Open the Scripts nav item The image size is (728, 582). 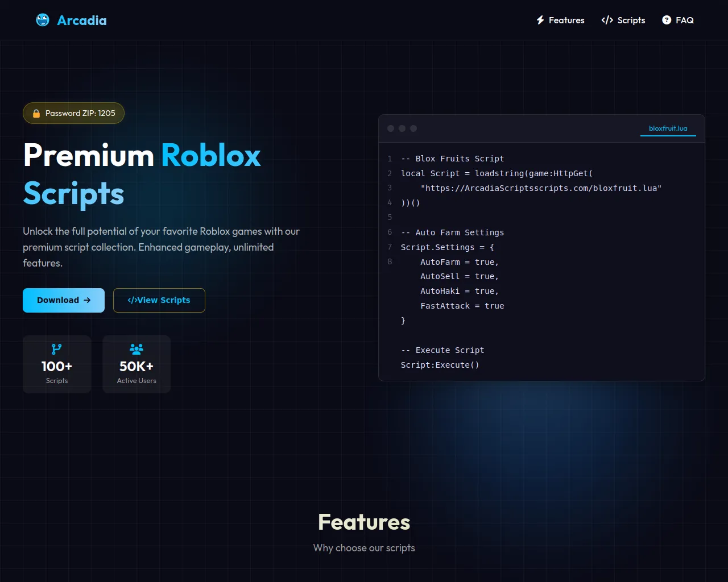(x=623, y=20)
